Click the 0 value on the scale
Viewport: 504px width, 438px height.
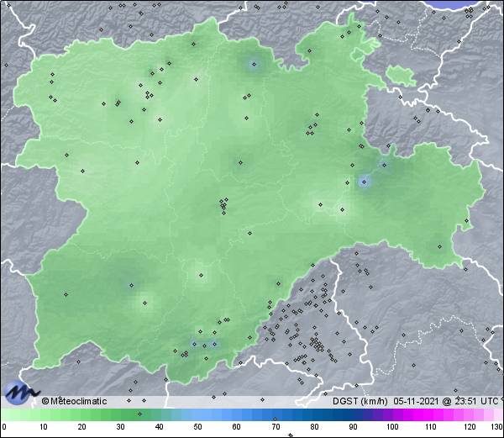pyautogui.click(x=4, y=427)
